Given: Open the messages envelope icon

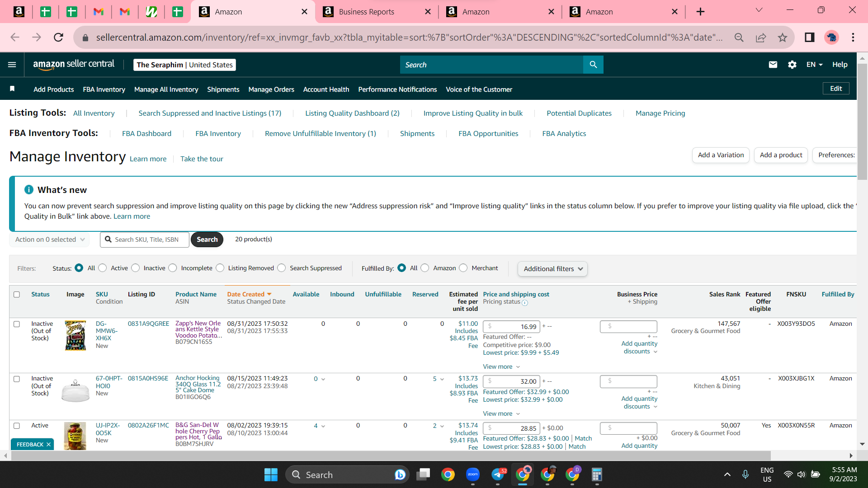Looking at the screenshot, I should (773, 65).
